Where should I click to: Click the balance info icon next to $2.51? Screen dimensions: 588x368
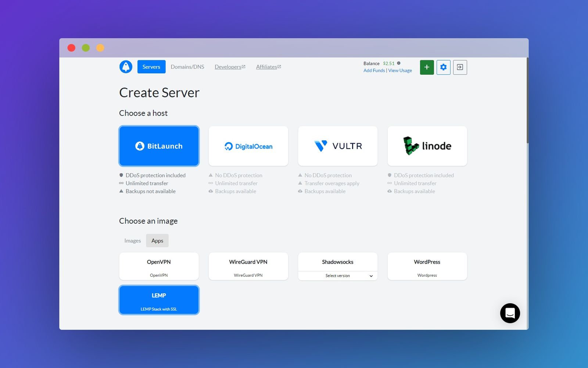[x=398, y=63]
